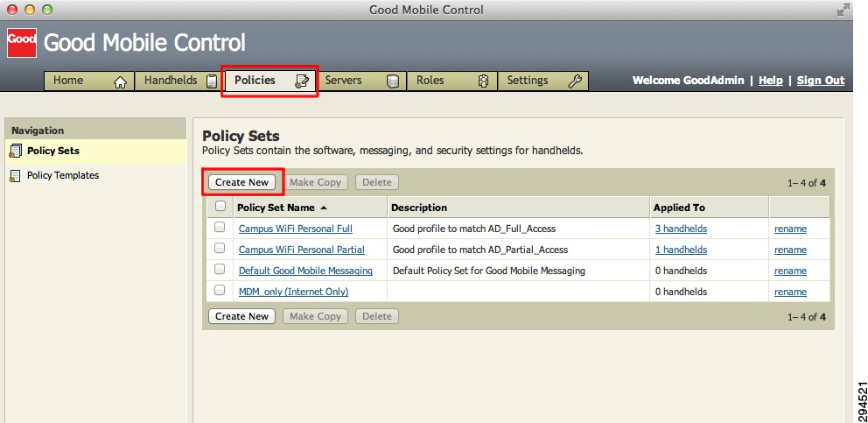This screenshot has height=423, width=868.
Task: Open the Default Good Mobile Messaging policy set
Action: tap(305, 271)
